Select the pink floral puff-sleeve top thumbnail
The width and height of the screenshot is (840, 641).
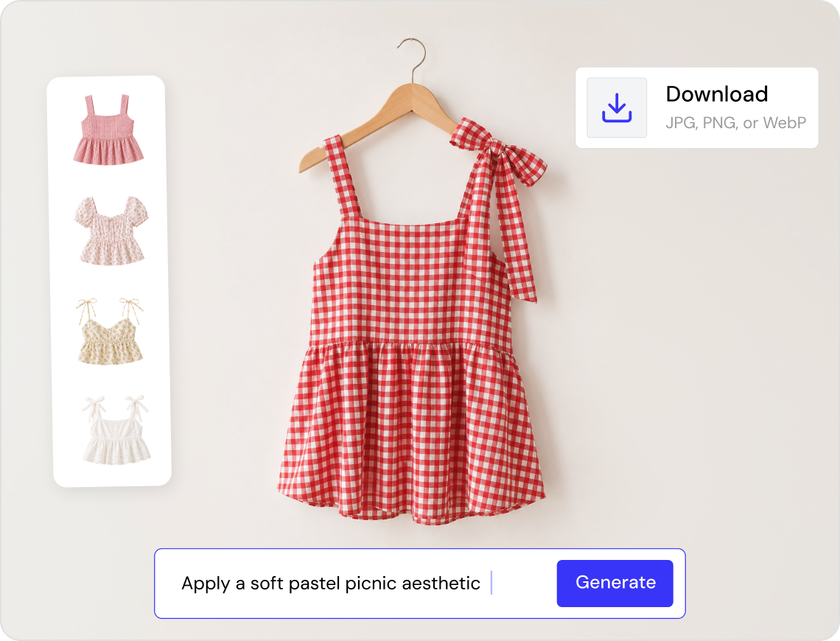coord(111,231)
